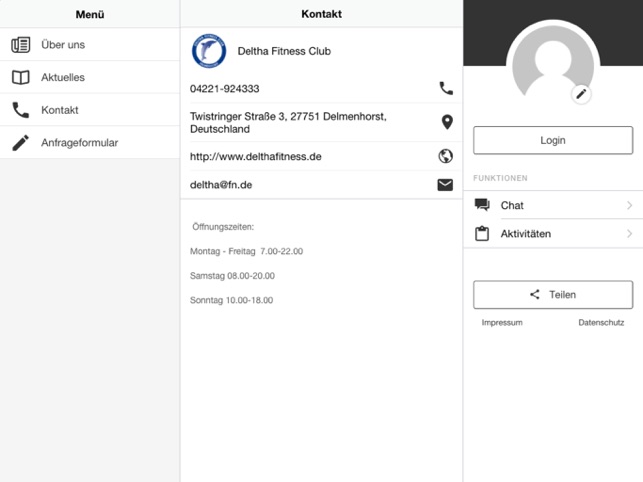Click the clipboard Aktivitäten icon
Image resolution: width=643 pixels, height=482 pixels.
(x=482, y=233)
